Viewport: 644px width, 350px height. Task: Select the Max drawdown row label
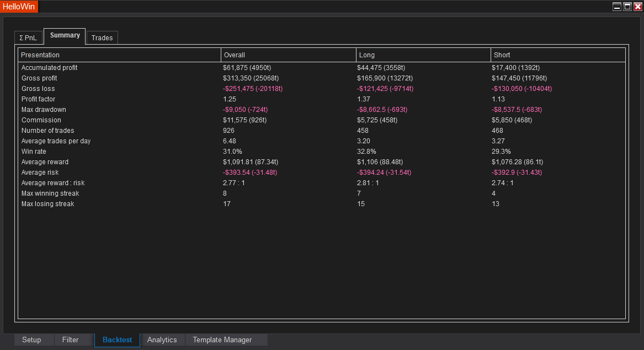44,110
